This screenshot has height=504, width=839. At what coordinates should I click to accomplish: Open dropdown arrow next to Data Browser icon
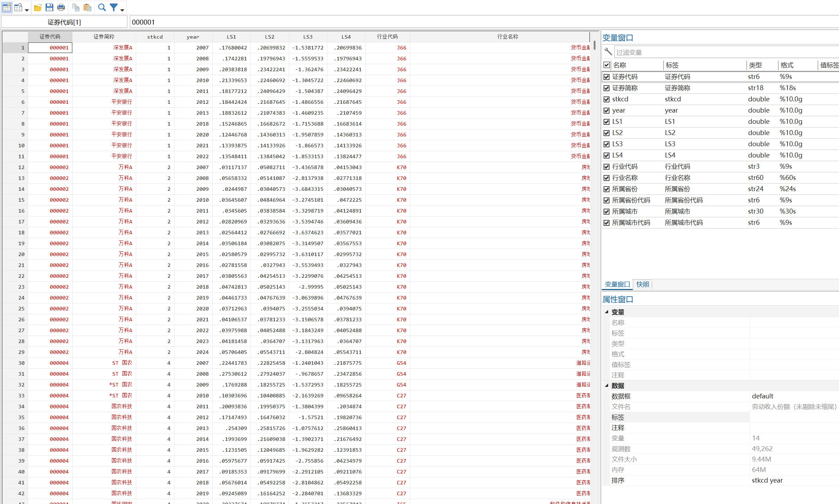point(27,10)
